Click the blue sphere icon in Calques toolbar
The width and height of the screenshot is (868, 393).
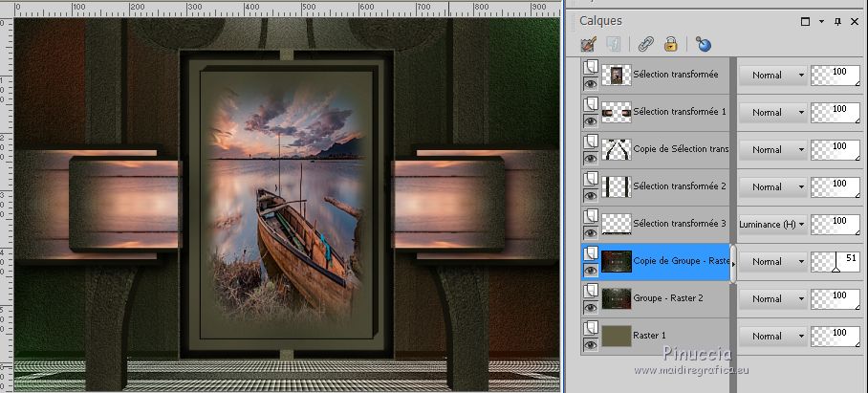pos(704,44)
